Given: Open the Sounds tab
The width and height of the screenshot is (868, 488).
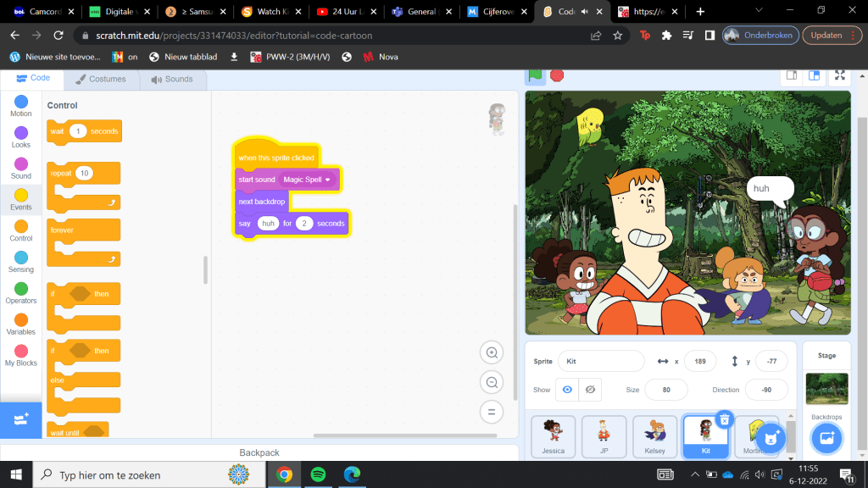Looking at the screenshot, I should click(x=172, y=79).
